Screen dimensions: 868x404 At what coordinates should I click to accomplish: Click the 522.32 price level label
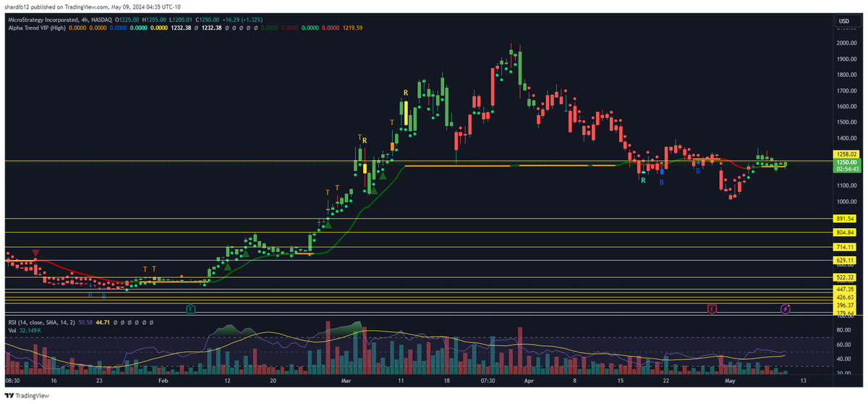click(845, 277)
